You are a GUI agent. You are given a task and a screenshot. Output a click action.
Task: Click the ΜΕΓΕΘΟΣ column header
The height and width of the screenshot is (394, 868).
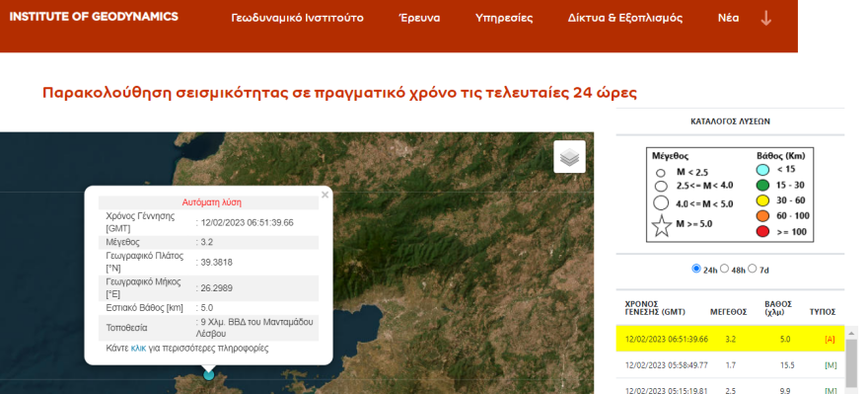tap(729, 312)
